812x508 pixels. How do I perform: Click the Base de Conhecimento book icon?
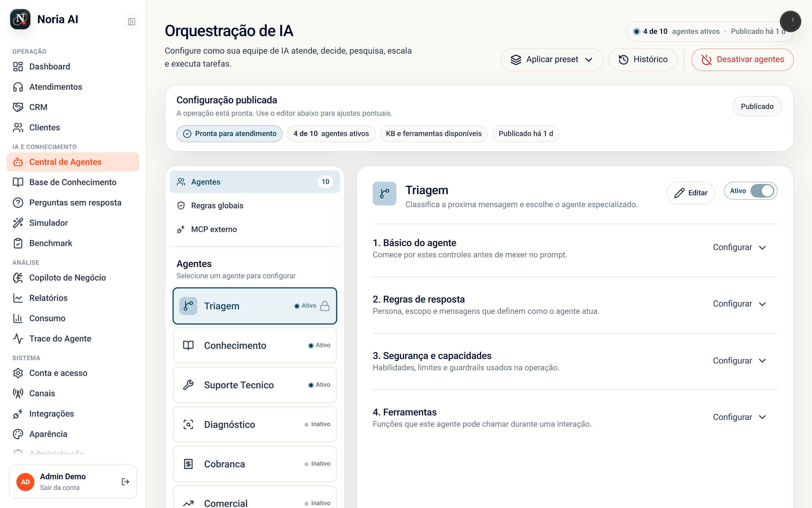click(18, 182)
